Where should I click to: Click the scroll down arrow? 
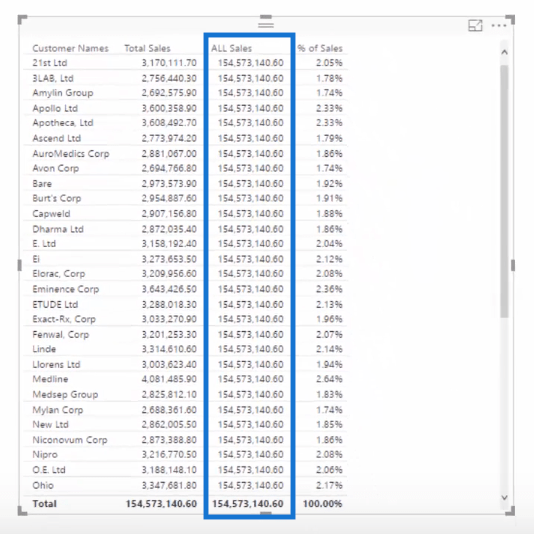point(504,498)
